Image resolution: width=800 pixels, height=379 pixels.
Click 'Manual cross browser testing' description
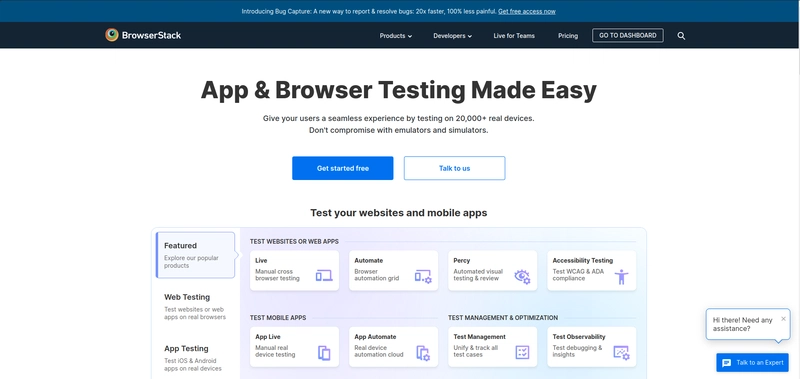[278, 275]
